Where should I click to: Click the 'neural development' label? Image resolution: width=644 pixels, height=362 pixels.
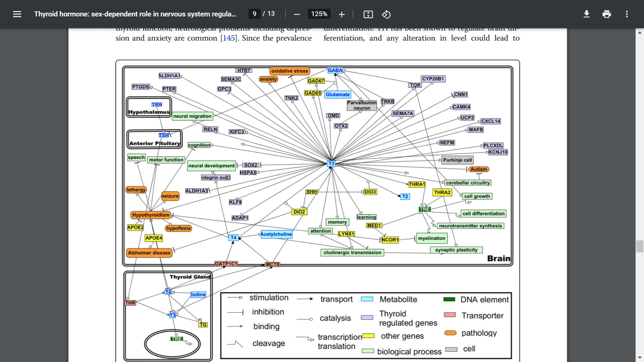211,166
